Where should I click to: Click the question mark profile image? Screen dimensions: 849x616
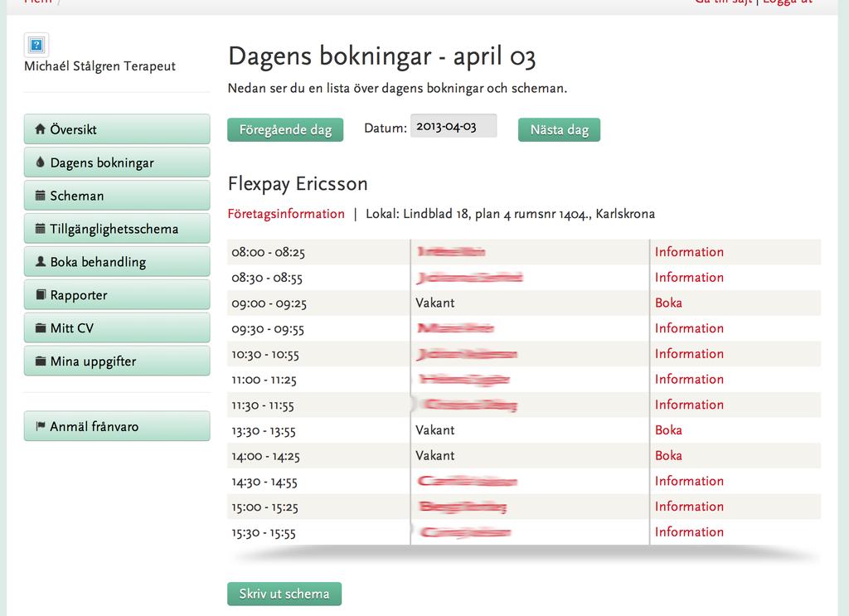pos(36,45)
